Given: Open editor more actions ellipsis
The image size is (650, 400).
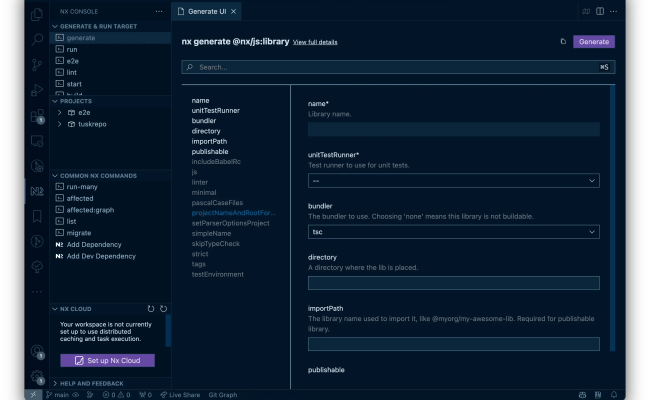Looking at the screenshot, I should (614, 11).
